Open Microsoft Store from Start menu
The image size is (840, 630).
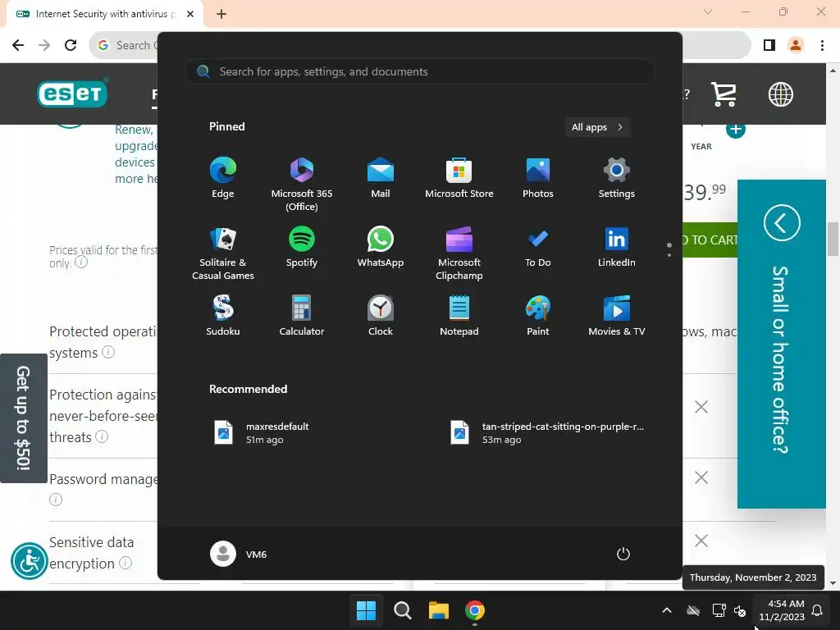tap(459, 177)
